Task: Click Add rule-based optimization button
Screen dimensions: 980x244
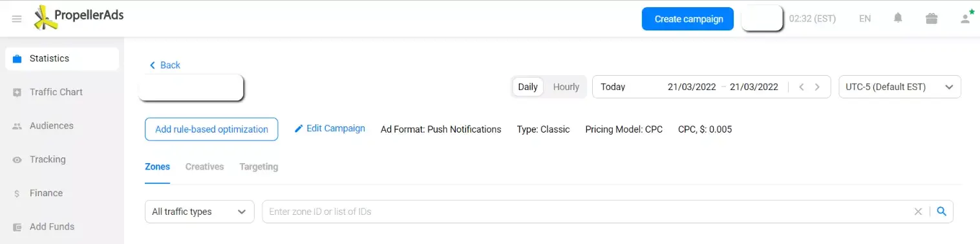Action: point(211,129)
